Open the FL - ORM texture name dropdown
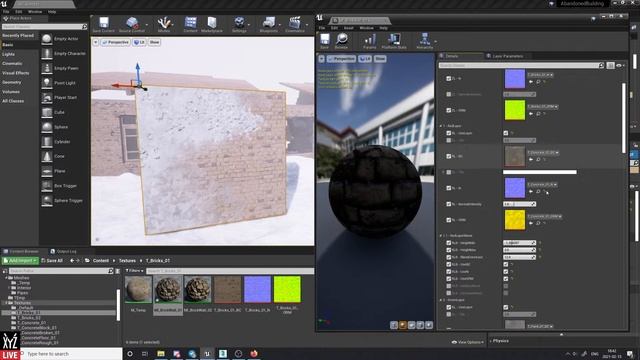The height and width of the screenshot is (360, 640). [542, 107]
